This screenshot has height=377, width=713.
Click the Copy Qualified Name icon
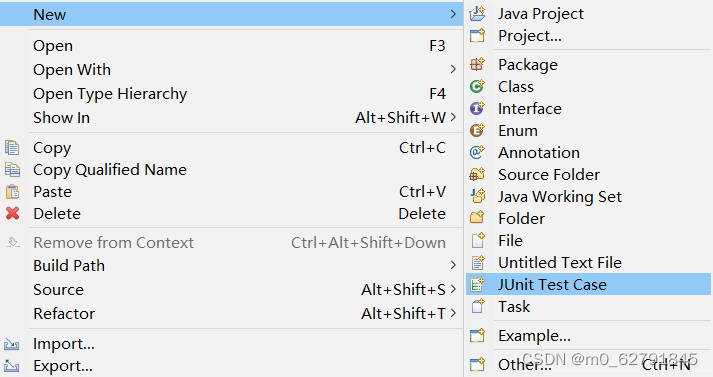[12, 170]
